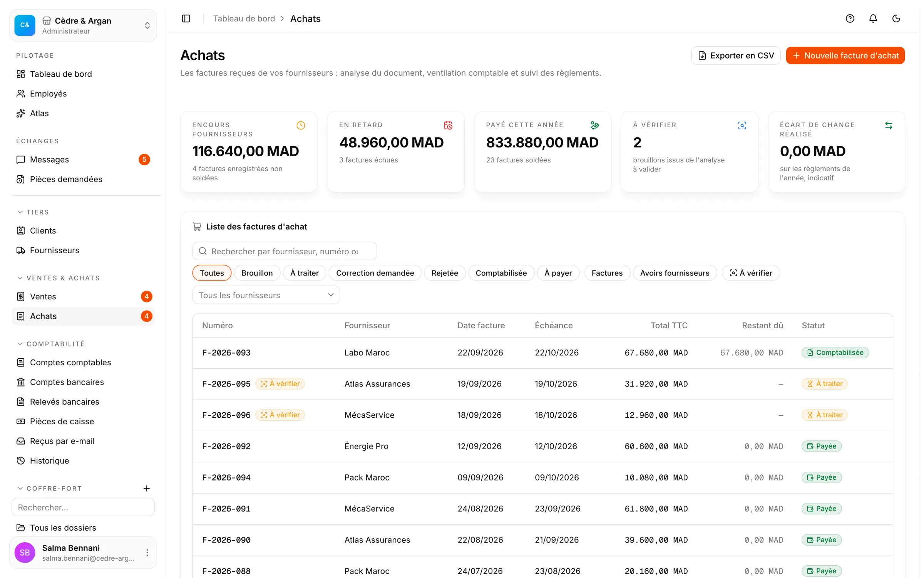Add a new Coffre-fort folder with plus
The height and width of the screenshot is (578, 924).
click(x=147, y=488)
